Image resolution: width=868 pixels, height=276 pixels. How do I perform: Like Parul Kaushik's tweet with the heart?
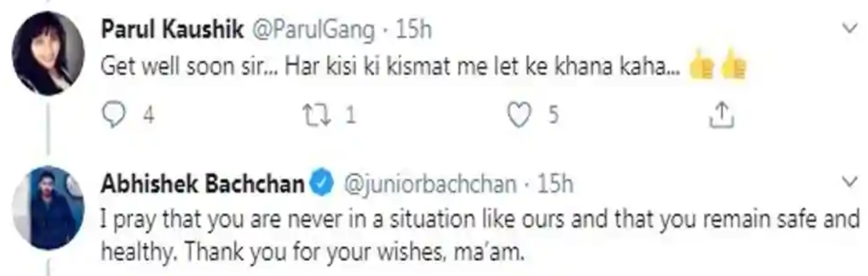click(519, 116)
